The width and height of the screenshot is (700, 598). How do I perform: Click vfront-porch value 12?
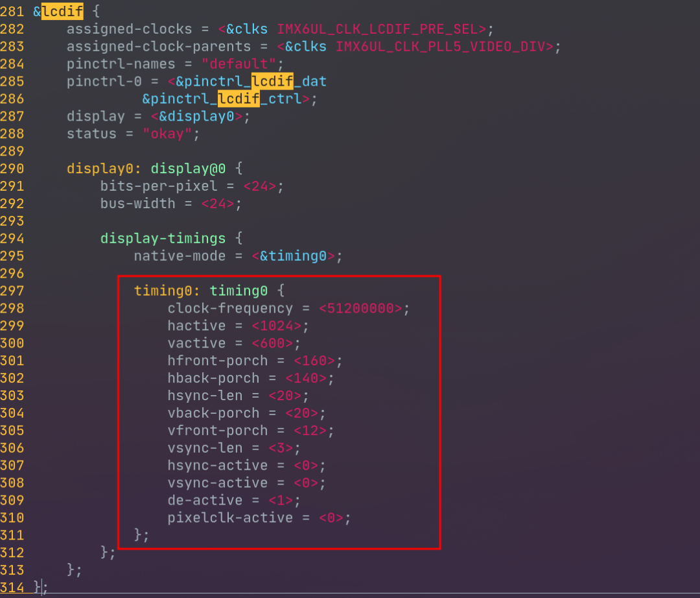coord(310,430)
